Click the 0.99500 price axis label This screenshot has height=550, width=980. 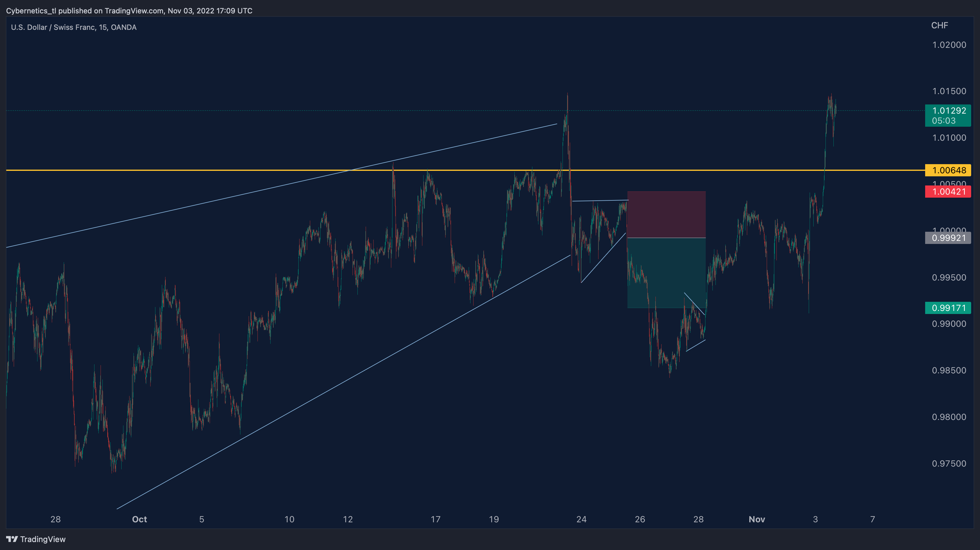[x=949, y=277]
